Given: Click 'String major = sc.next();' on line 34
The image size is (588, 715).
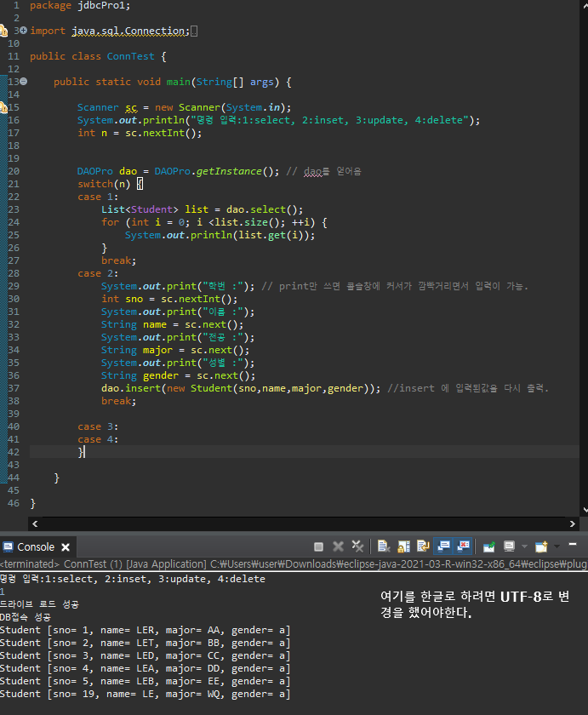Looking at the screenshot, I should point(175,350).
